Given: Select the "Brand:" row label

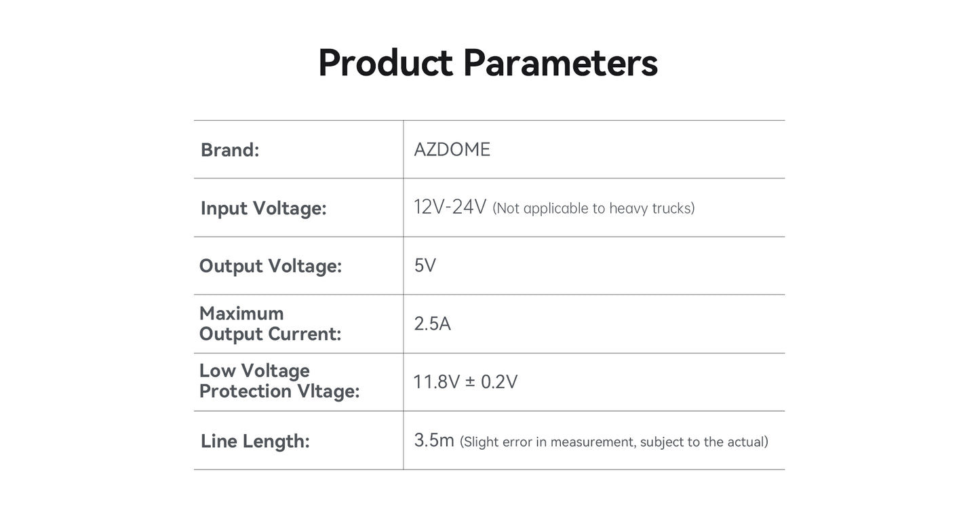Looking at the screenshot, I should 230,150.
